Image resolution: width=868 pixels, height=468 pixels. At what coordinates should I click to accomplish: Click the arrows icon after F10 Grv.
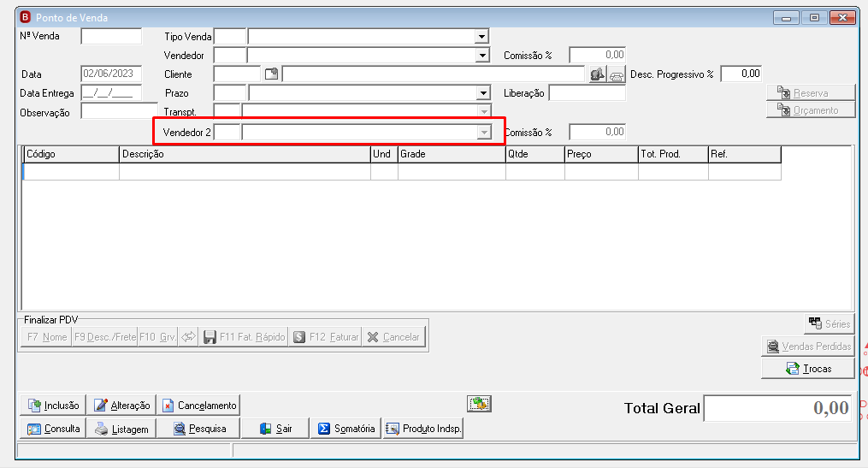tap(188, 337)
